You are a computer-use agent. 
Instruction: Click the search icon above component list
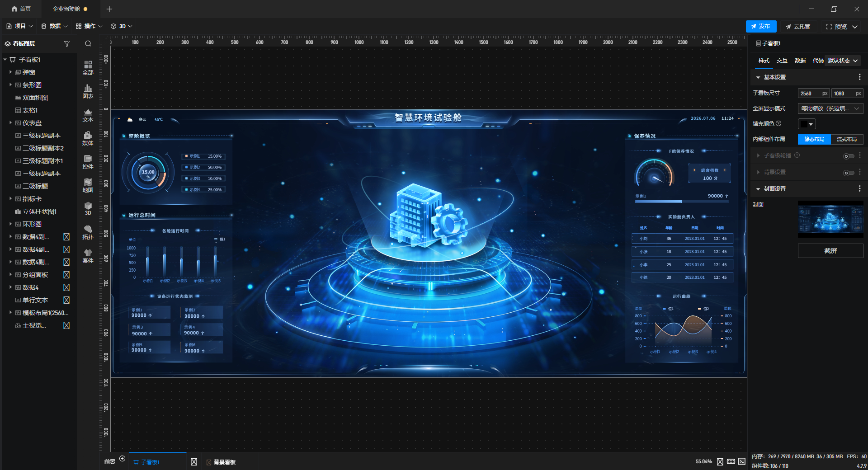(88, 43)
